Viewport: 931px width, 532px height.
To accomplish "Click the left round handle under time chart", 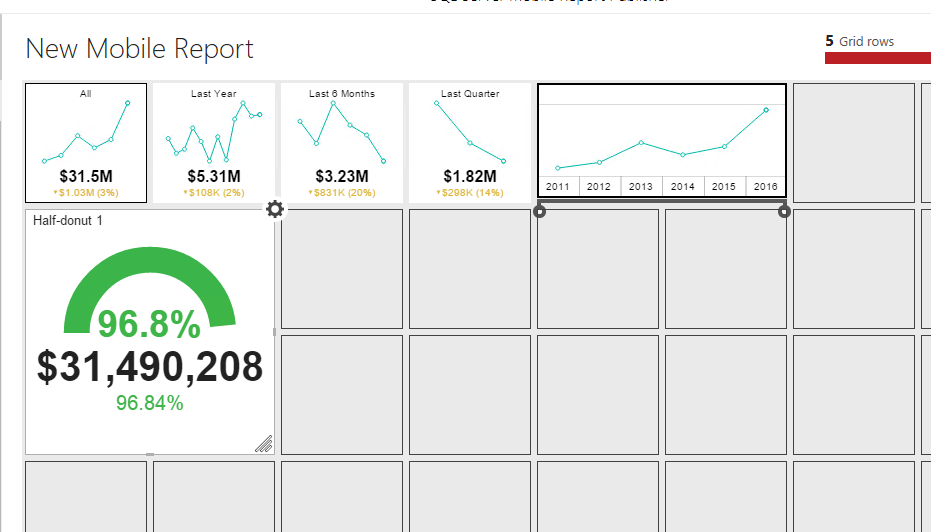I will 541,211.
